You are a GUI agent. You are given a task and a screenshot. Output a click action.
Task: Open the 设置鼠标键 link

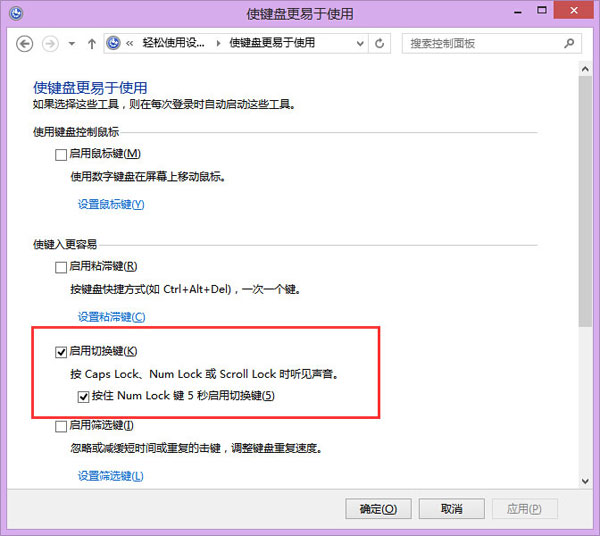coord(111,204)
